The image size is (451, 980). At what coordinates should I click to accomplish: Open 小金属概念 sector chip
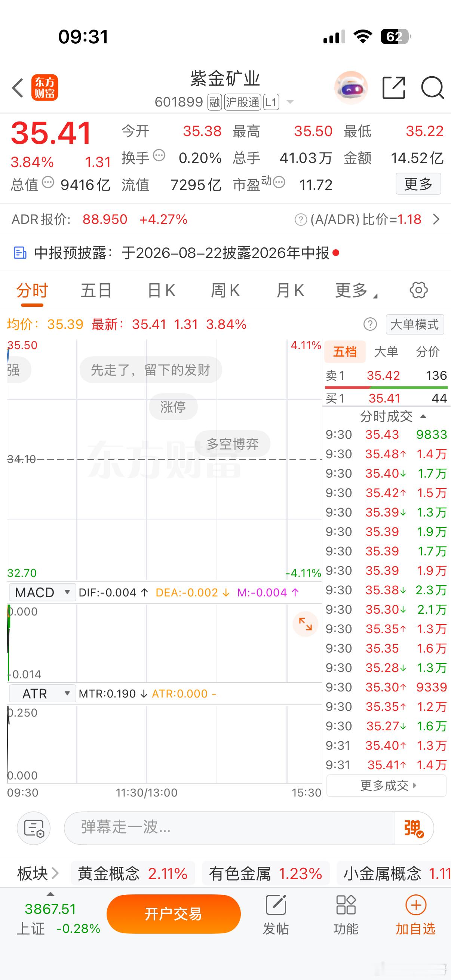pos(394,873)
